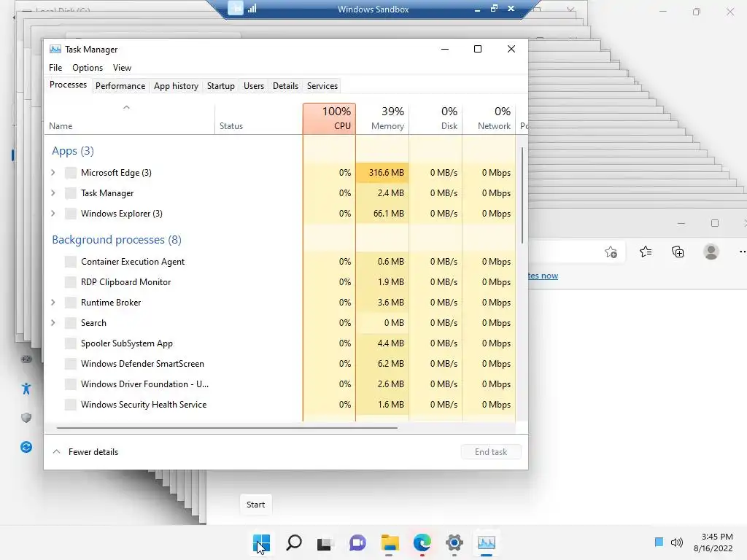Click the 'tes now' link in Edge
The image size is (747, 560).
click(x=543, y=276)
